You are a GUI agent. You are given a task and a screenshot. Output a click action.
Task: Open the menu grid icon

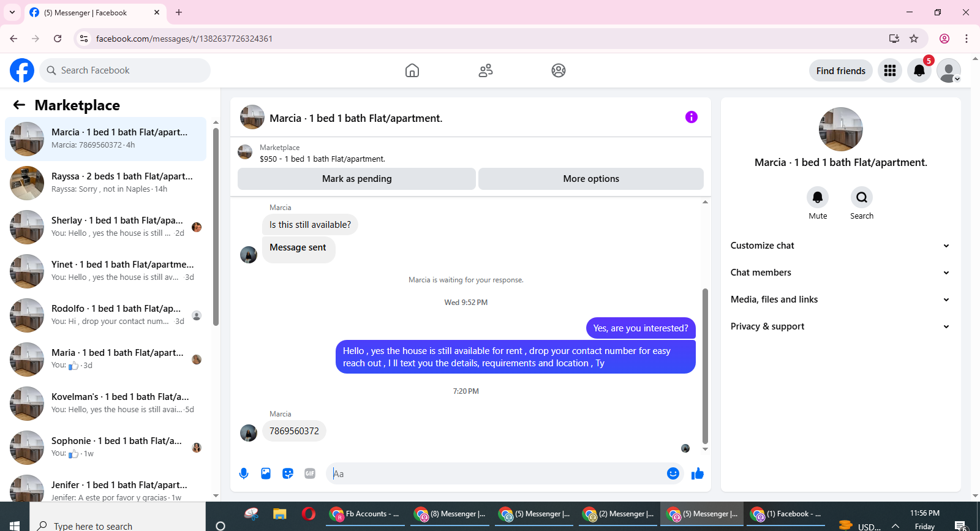[890, 70]
